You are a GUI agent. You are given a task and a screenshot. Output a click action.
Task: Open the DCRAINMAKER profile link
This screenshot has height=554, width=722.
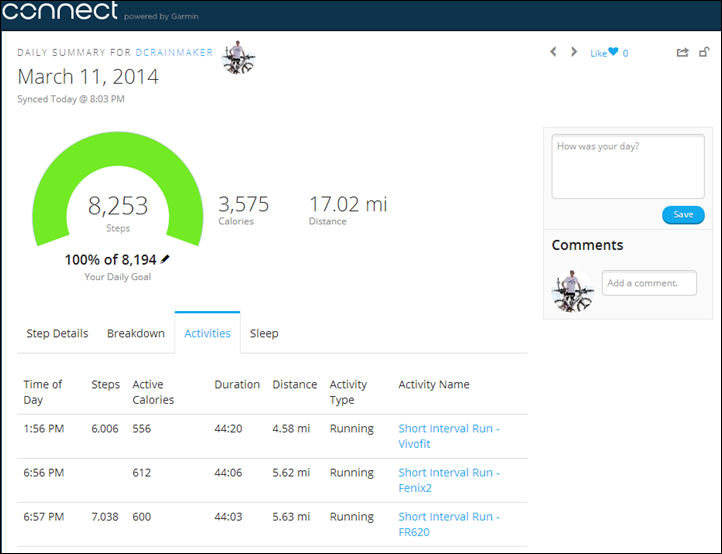click(x=174, y=52)
